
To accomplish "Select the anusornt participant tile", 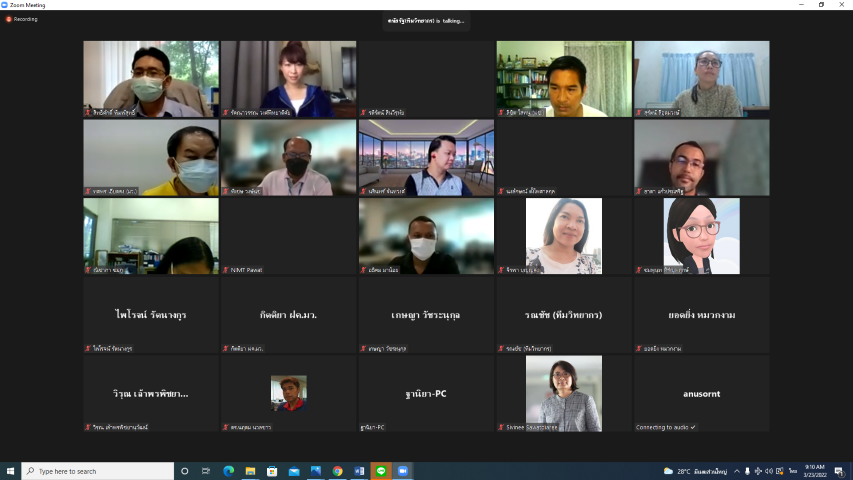I will [x=701, y=394].
